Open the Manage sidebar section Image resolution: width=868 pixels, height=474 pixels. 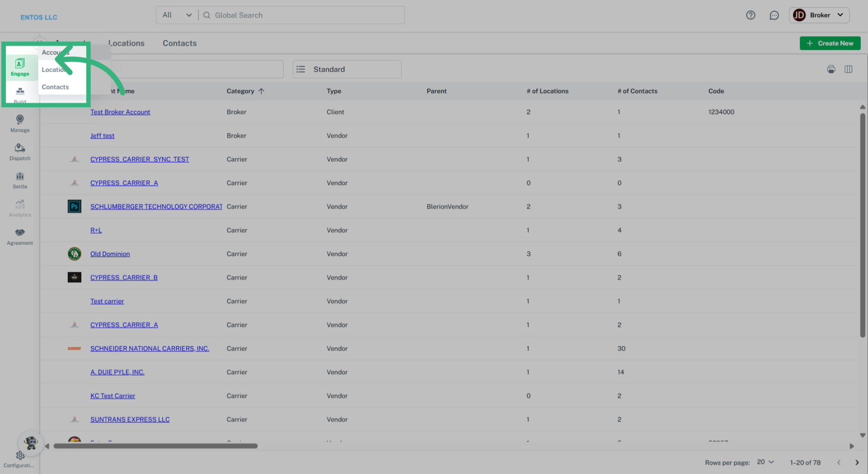(x=20, y=123)
